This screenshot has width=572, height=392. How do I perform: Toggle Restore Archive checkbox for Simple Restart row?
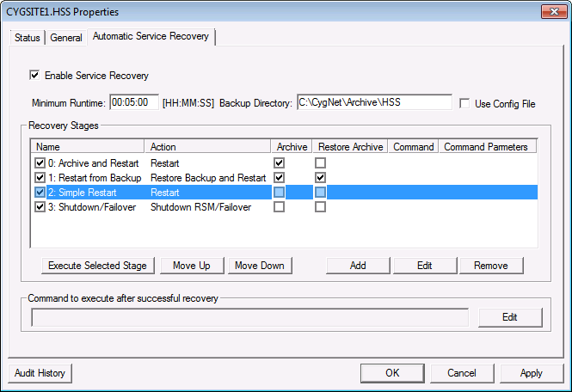[x=320, y=193]
